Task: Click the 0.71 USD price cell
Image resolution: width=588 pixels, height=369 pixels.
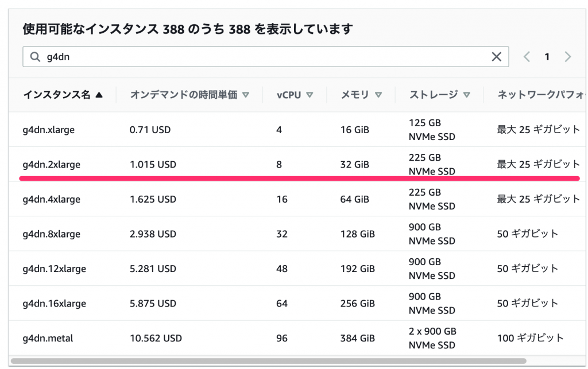Action: (x=150, y=130)
